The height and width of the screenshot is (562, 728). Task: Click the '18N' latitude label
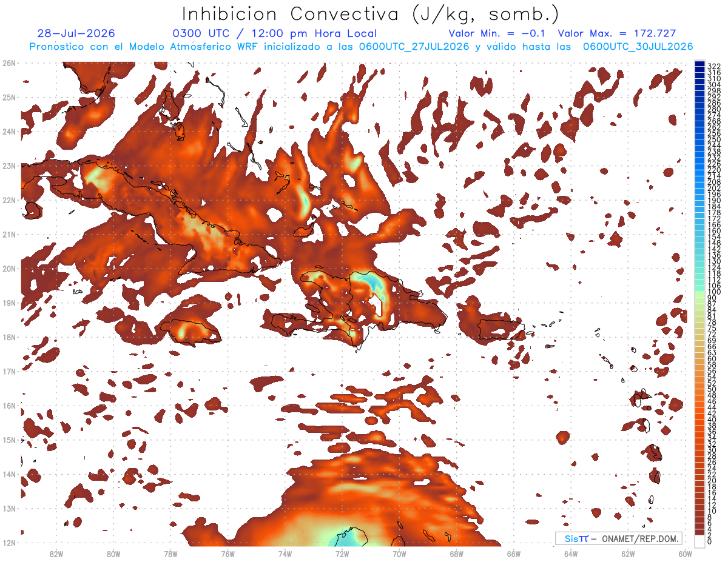[9, 337]
